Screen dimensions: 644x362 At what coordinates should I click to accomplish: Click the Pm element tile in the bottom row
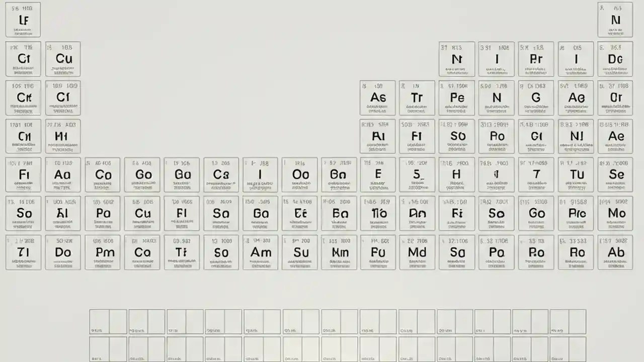point(103,252)
